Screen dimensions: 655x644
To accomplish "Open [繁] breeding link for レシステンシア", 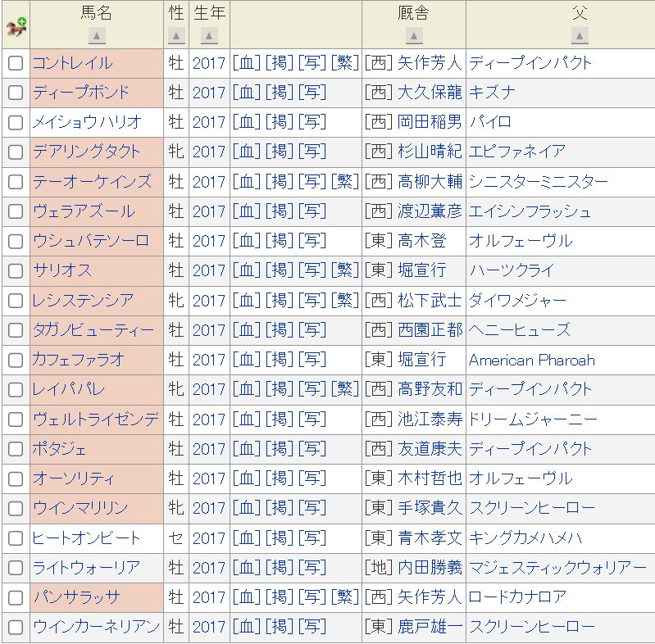I will tap(345, 301).
